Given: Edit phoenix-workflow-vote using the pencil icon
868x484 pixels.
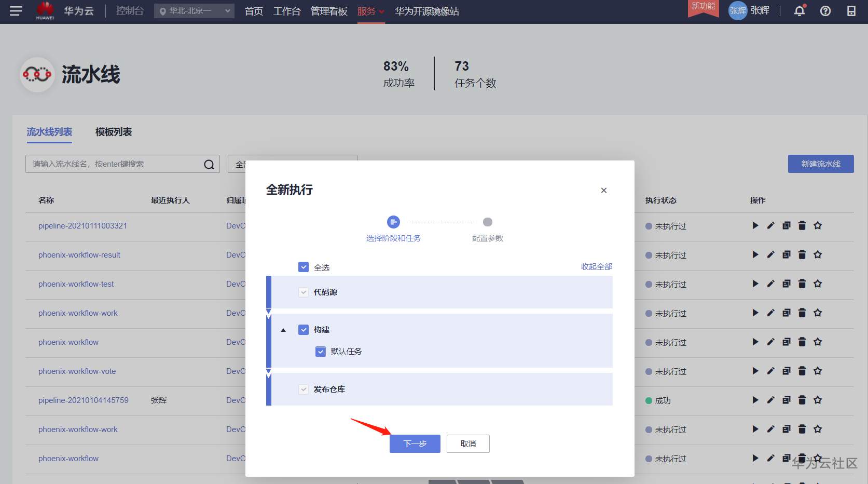Looking at the screenshot, I should click(x=771, y=371).
